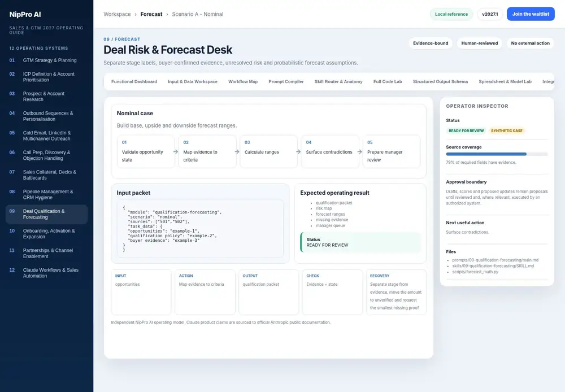This screenshot has height=392, width=565.
Task: Go to Outbound Sequences & Personalisation
Action: click(x=46, y=116)
